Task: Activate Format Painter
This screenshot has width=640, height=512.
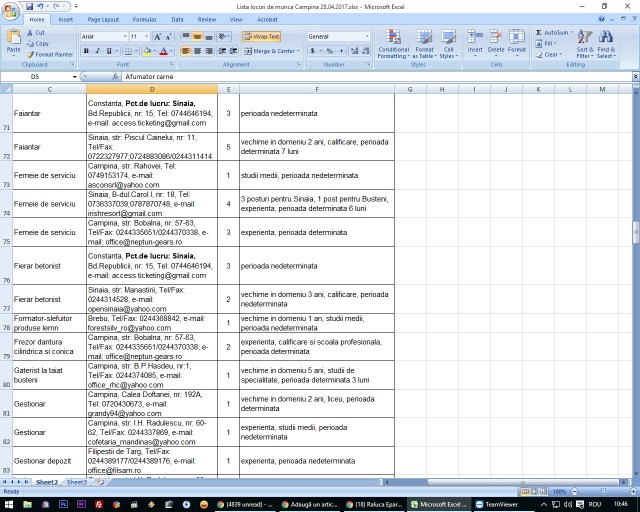Action: coord(50,54)
